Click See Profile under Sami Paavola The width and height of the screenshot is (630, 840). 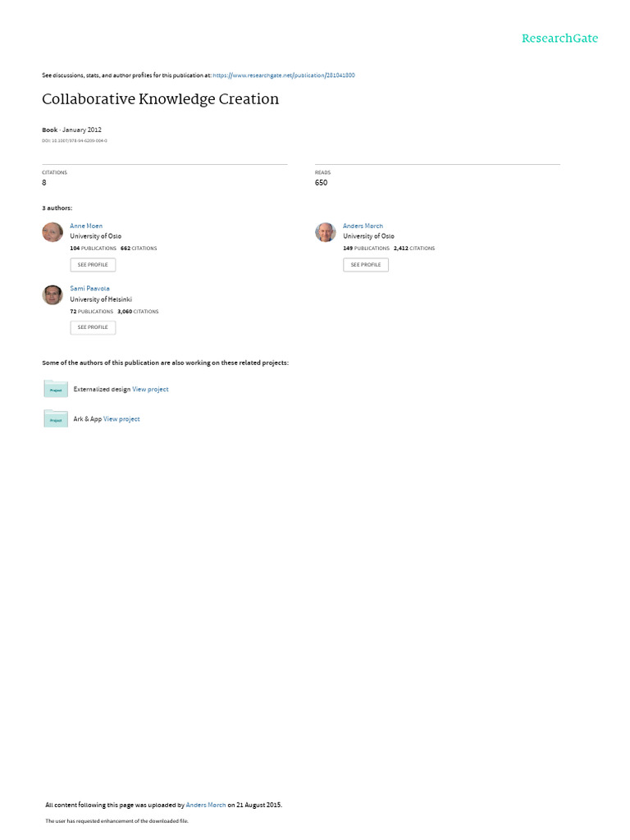click(x=93, y=327)
